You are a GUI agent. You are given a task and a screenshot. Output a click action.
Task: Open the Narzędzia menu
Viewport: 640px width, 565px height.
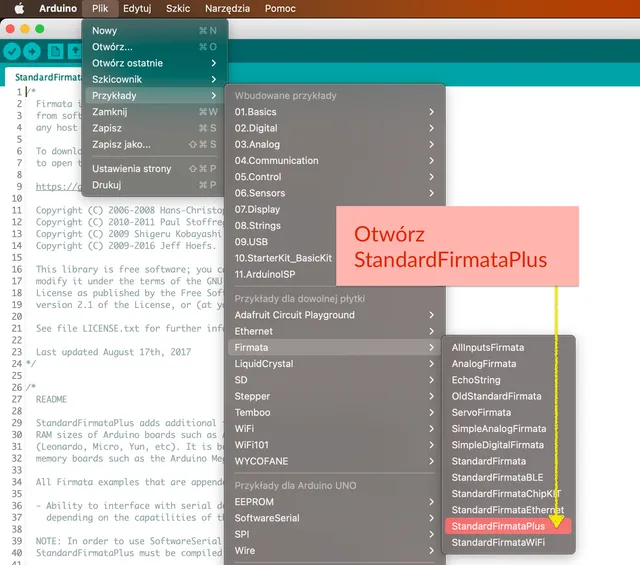coord(227,9)
